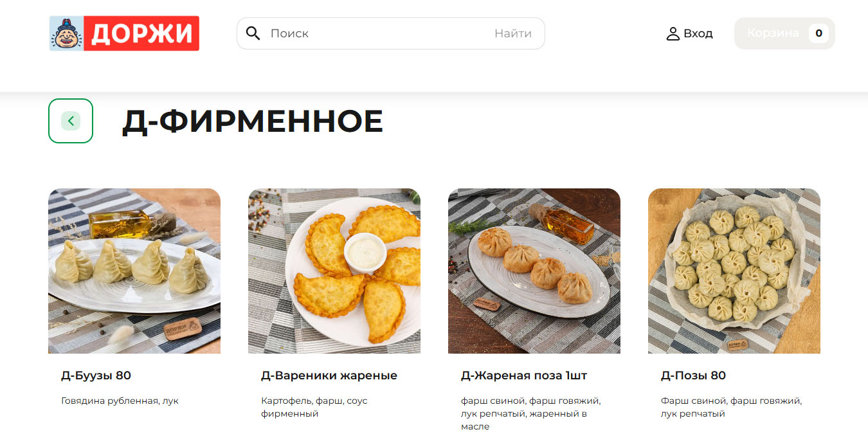Select the Д-Буузы 80 title
Screen dimensions: 868x434
[x=96, y=375]
